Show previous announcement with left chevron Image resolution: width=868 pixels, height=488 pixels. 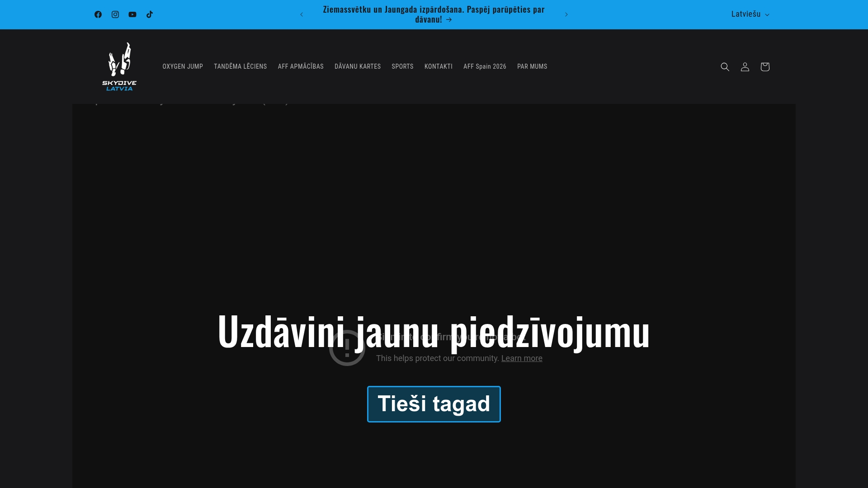[301, 14]
